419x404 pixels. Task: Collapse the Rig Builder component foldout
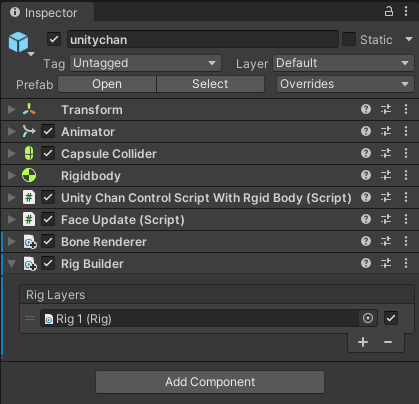coord(12,264)
